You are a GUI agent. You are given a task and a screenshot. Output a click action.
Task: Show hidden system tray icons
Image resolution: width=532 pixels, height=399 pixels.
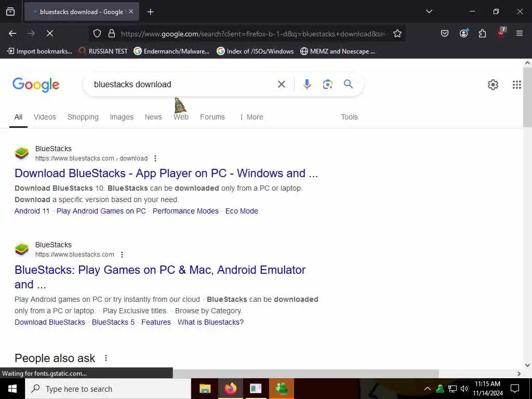click(x=428, y=389)
